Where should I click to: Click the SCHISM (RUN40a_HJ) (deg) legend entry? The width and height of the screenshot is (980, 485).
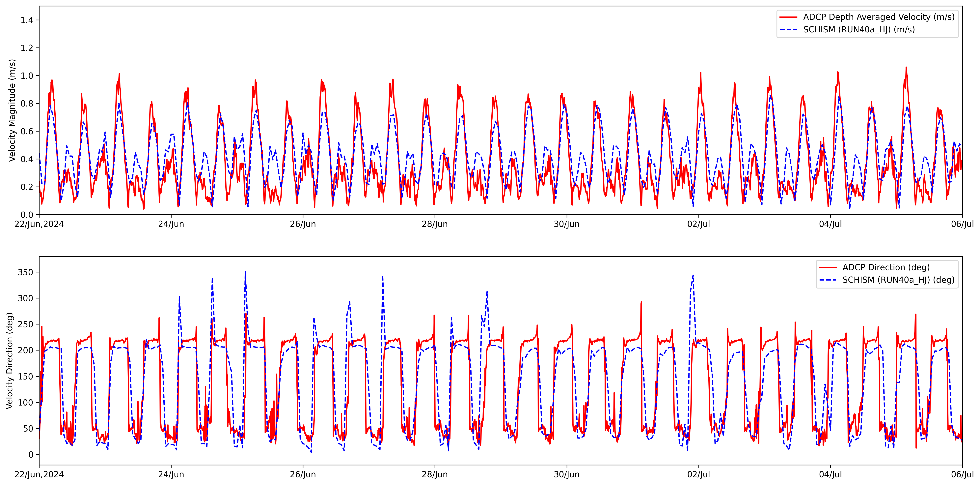click(898, 280)
